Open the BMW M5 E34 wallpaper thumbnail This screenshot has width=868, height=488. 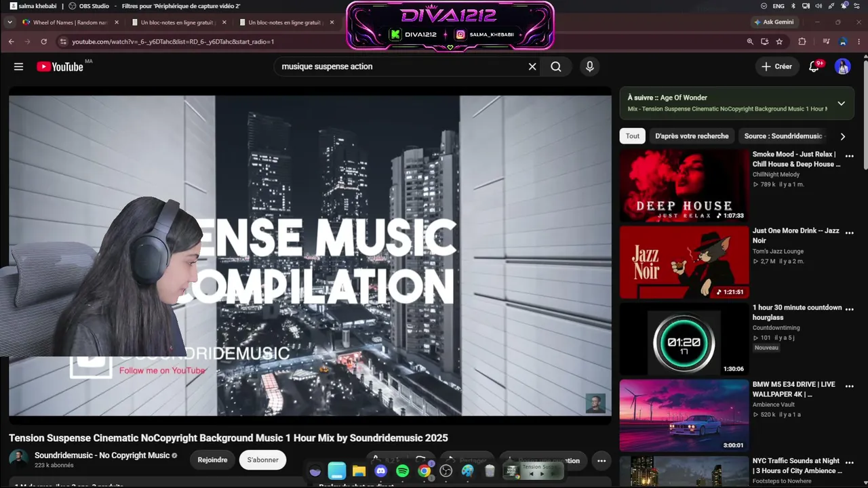coord(684,415)
